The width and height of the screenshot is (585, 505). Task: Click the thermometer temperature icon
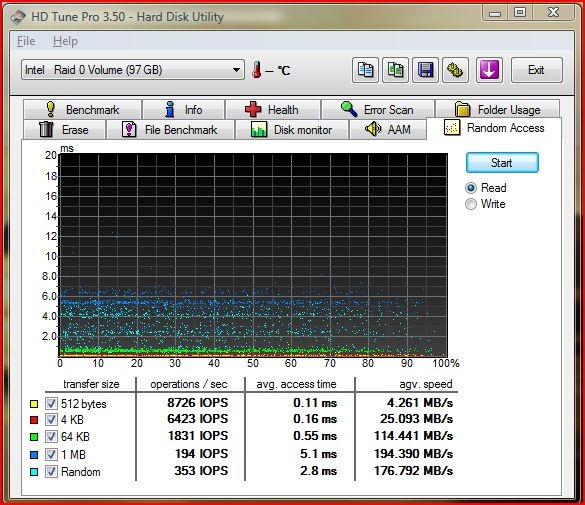[256, 70]
